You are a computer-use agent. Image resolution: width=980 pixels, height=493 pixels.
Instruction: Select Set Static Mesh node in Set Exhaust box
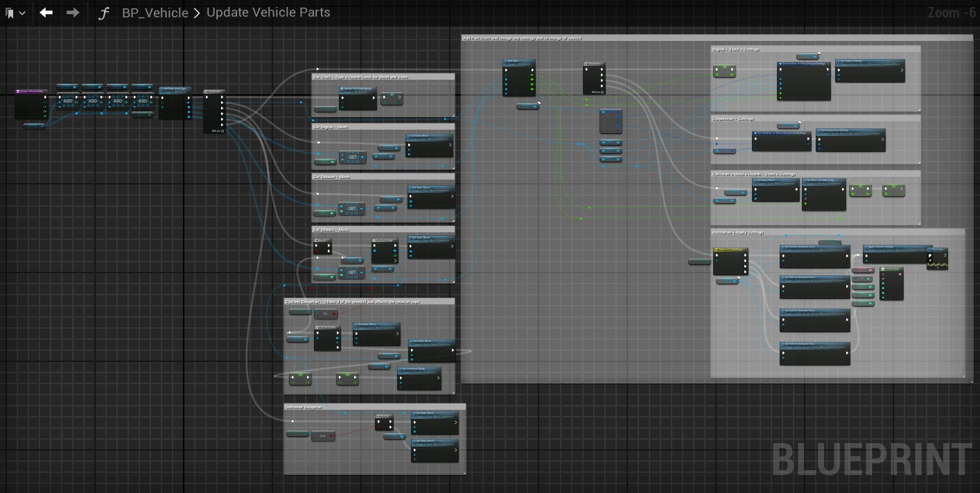click(432, 198)
